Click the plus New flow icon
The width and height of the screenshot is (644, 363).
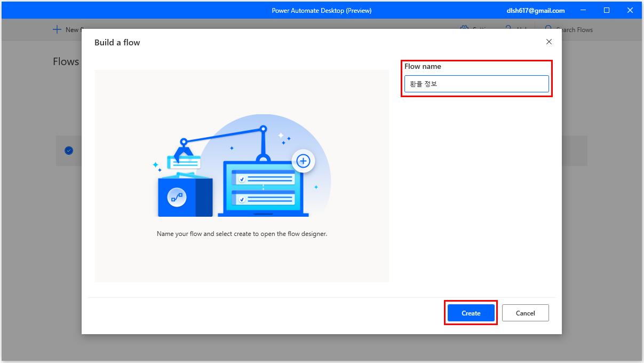tap(57, 29)
